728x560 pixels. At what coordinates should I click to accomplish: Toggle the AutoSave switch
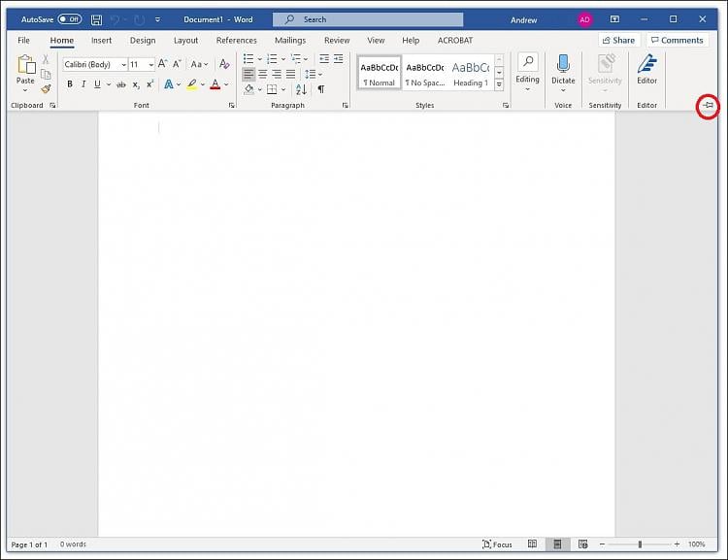pyautogui.click(x=70, y=19)
